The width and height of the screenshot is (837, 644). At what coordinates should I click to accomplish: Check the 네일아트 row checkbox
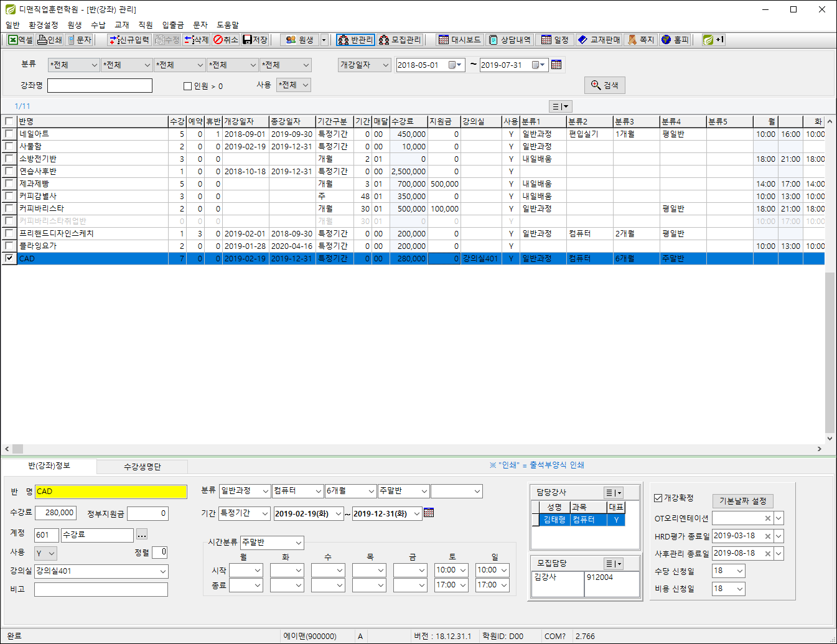(9, 134)
